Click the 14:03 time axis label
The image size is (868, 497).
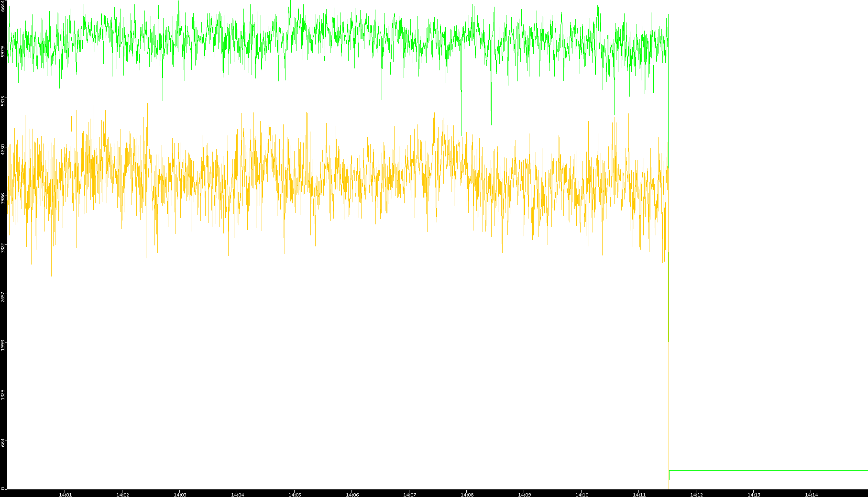[x=180, y=495]
